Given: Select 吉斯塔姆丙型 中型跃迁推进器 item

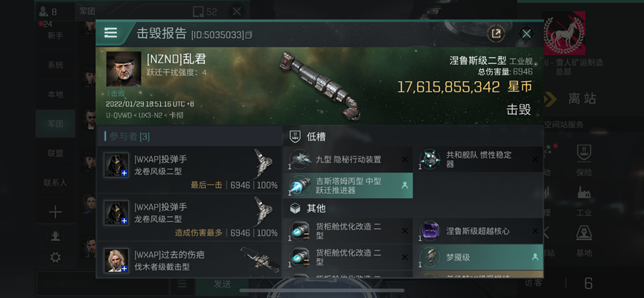Looking at the screenshot, I should click(348, 186).
